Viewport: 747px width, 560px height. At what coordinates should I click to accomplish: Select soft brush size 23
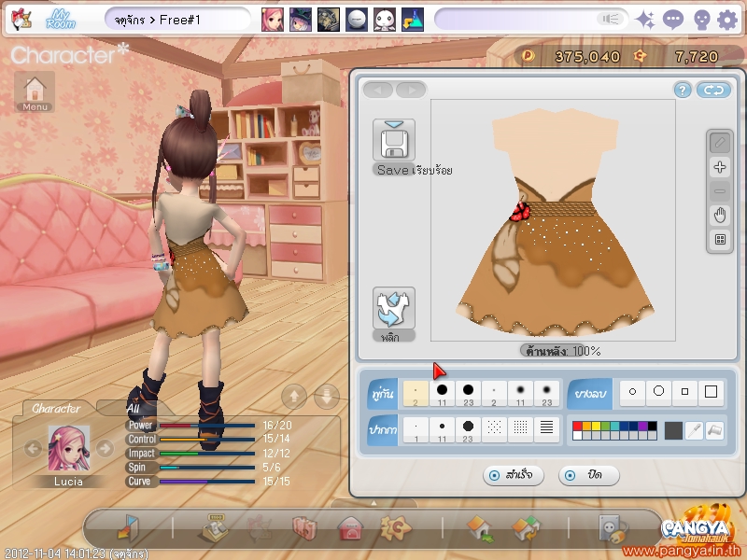click(x=546, y=394)
